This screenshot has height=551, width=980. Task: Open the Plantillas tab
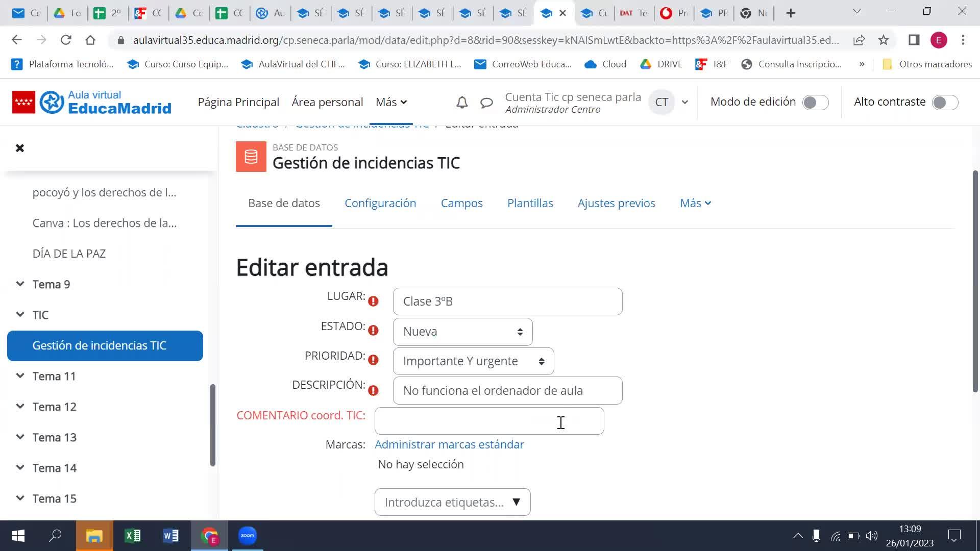(x=530, y=203)
